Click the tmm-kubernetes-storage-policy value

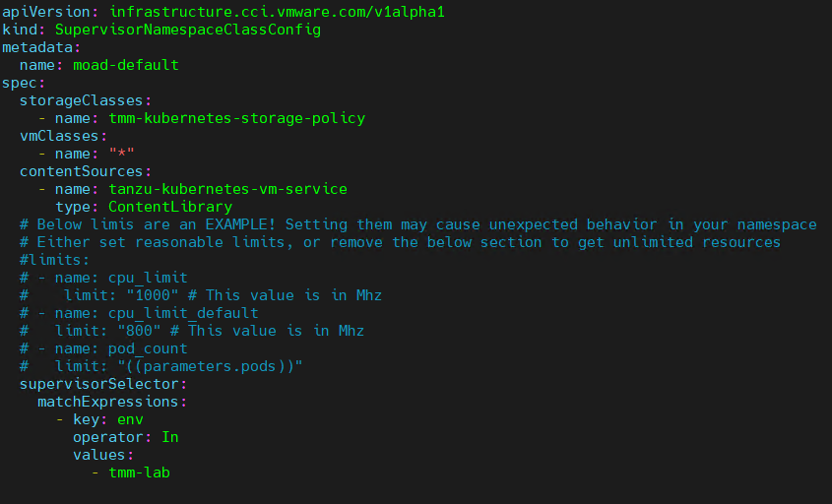tap(236, 118)
